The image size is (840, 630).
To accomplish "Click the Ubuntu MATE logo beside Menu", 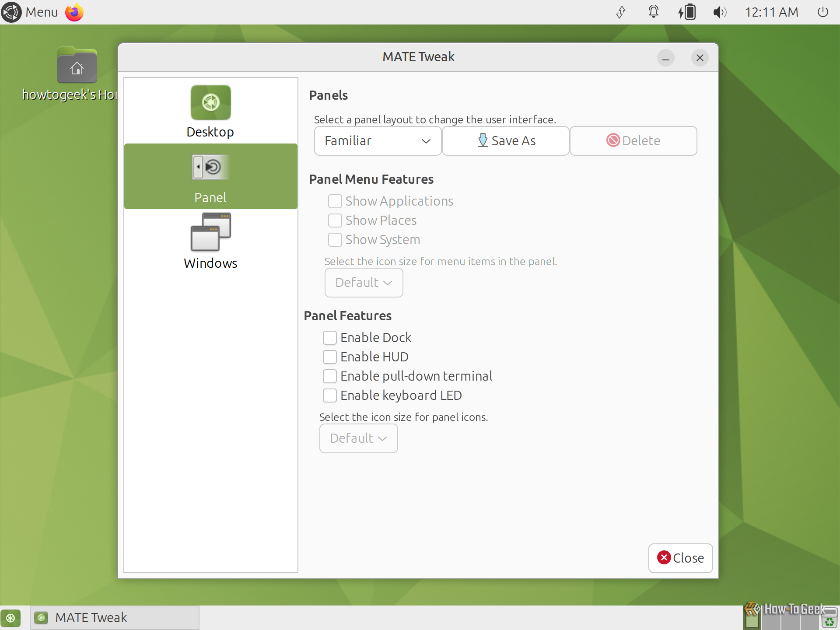I will [11, 12].
